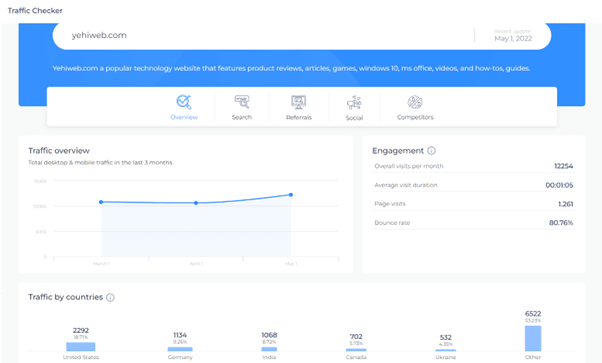Click the Competitors tab label
Image resolution: width=602 pixels, height=363 pixels.
coord(415,117)
